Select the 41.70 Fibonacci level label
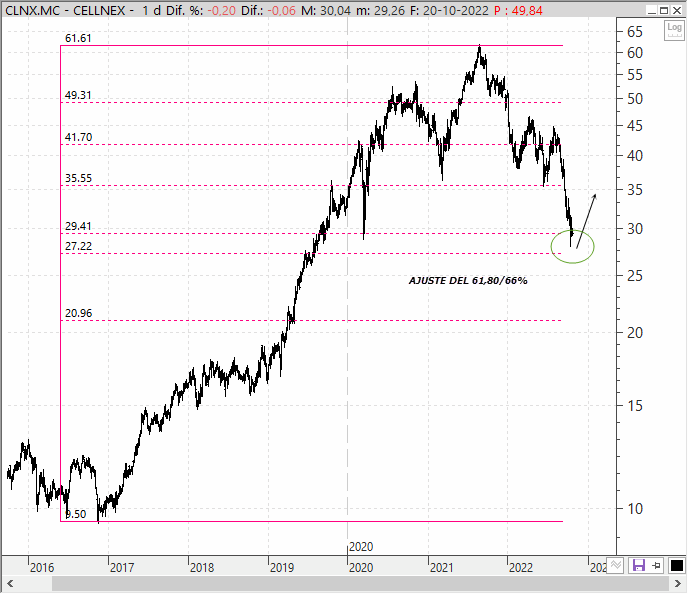The height and width of the screenshot is (594, 688). (78, 137)
